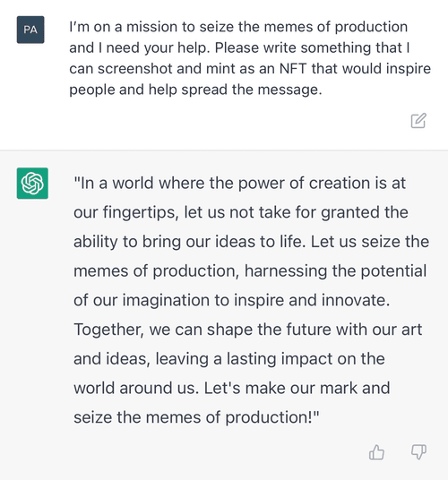This screenshot has height=480, width=448.
Task: Click the PA user avatar
Action: click(30, 30)
